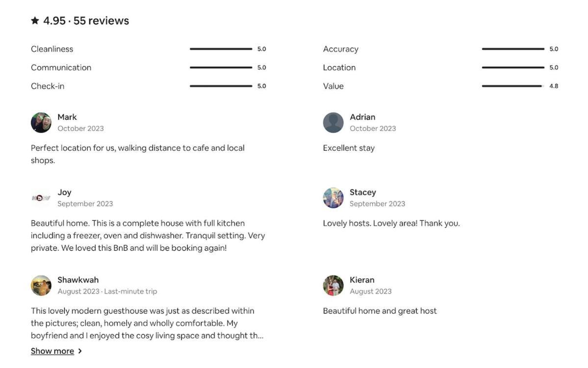
Task: Click the reviewer name Kieran
Action: pyautogui.click(x=362, y=280)
